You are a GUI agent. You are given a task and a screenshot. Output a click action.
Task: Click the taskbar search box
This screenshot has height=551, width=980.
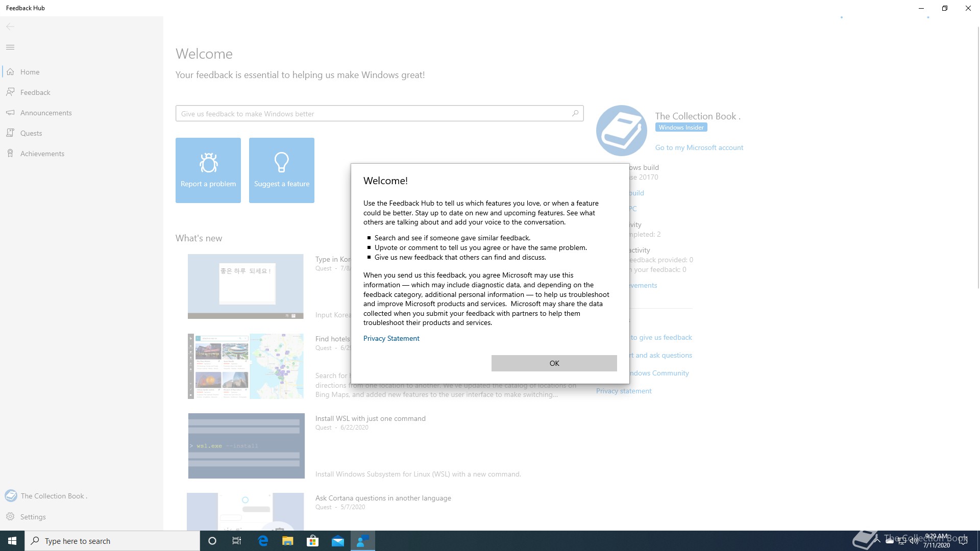(x=112, y=541)
